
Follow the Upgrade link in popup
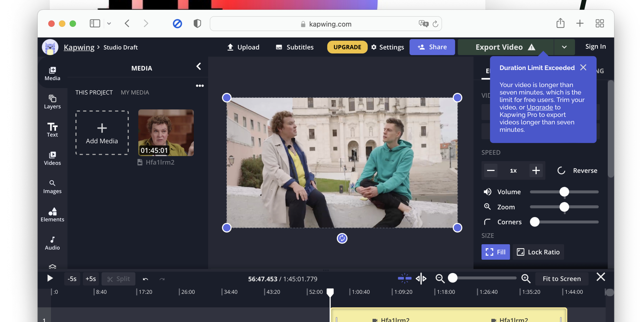[540, 107]
